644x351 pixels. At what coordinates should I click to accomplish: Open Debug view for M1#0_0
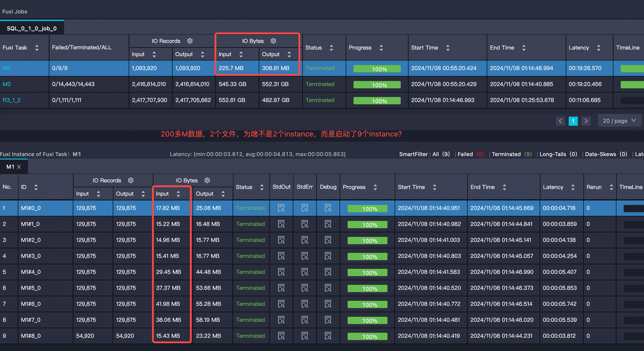(328, 208)
